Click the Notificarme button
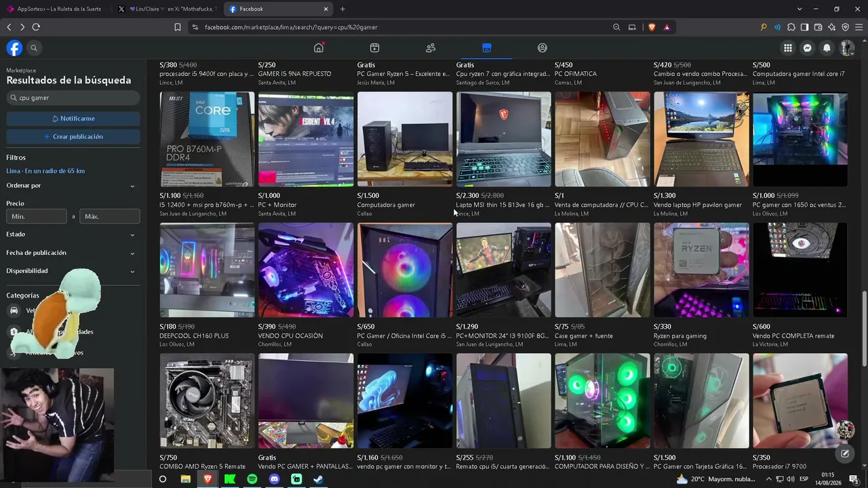 pos(73,119)
